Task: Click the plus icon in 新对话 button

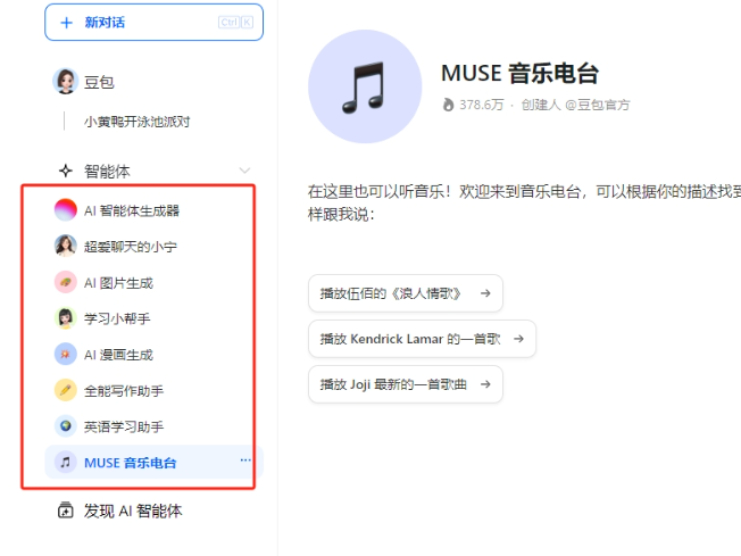Action: 67,23
